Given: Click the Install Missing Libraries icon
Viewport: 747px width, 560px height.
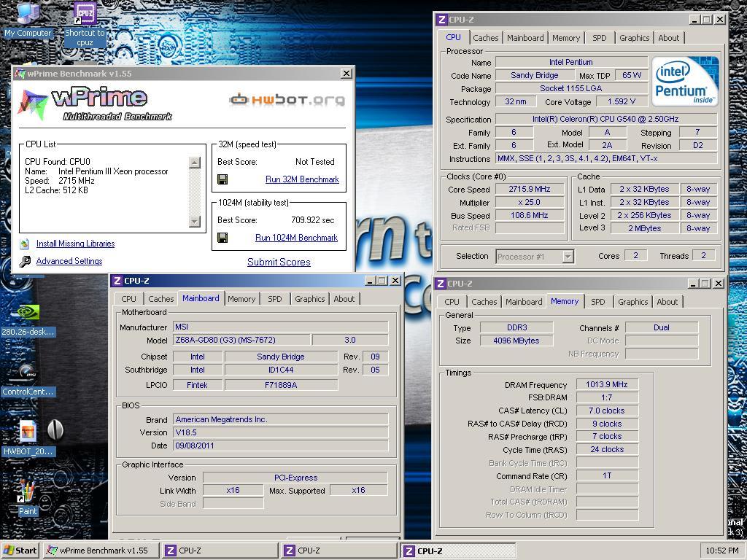Looking at the screenshot, I should pos(25,244).
